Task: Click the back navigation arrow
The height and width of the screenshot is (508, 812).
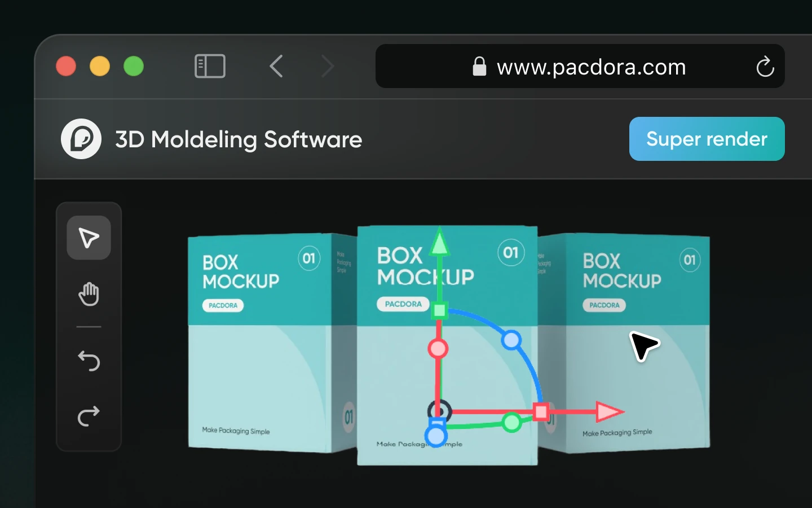Action: point(276,66)
